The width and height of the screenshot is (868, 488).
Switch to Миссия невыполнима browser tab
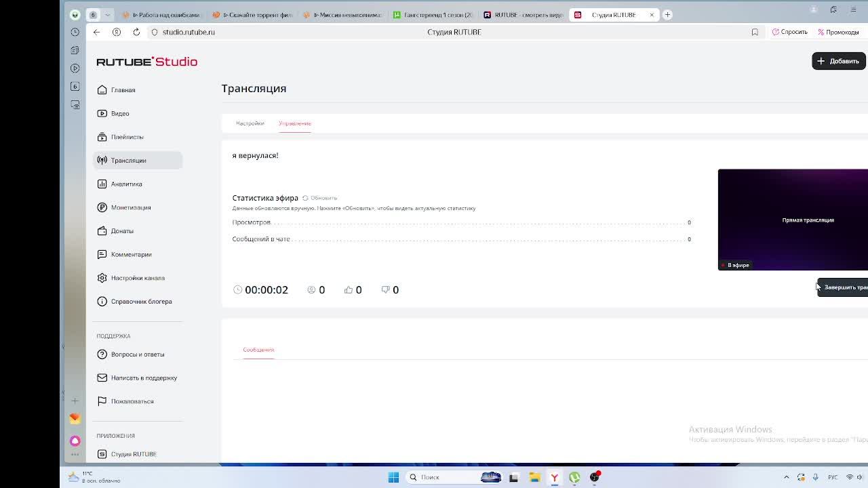coord(342,15)
